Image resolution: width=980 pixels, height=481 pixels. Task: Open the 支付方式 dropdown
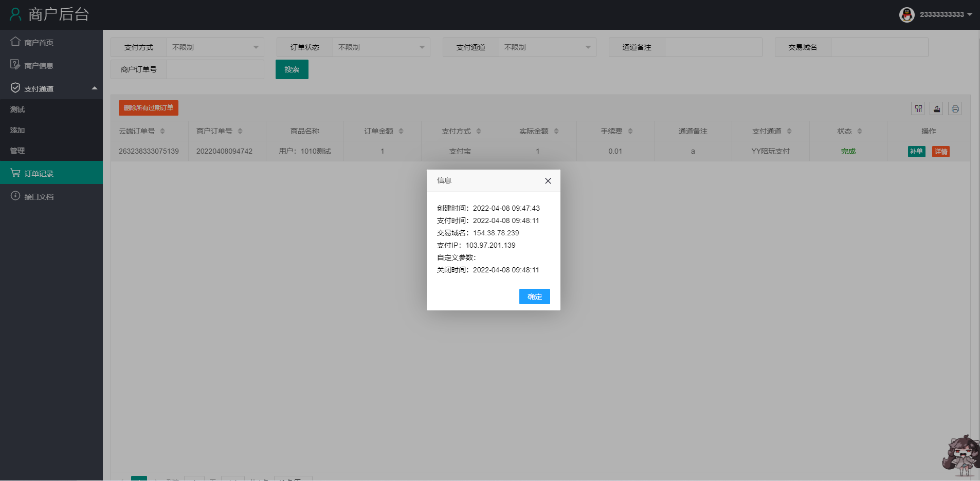pos(215,47)
